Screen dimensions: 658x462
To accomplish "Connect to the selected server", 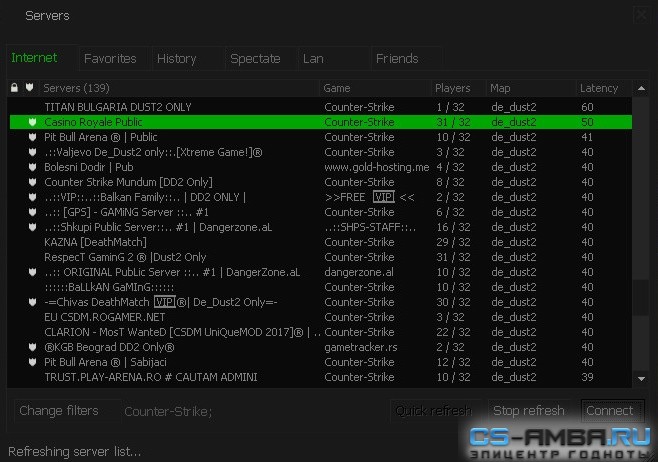I will click(x=612, y=411).
